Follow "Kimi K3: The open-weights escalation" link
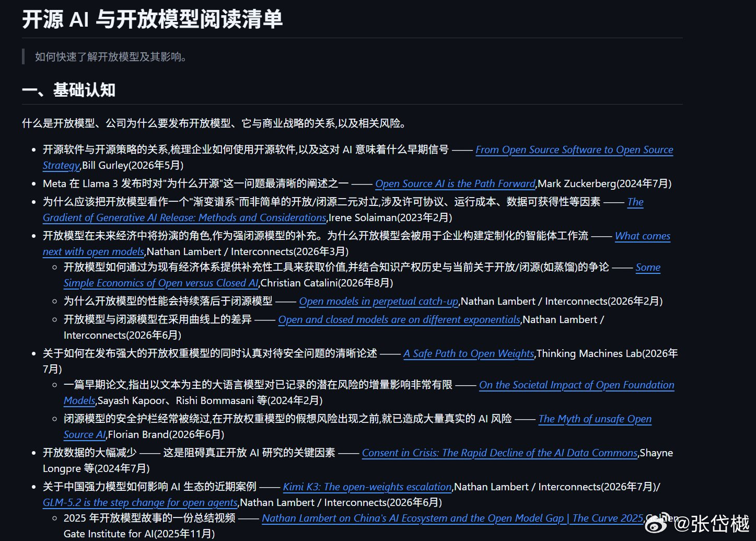This screenshot has width=756, height=541. [367, 487]
